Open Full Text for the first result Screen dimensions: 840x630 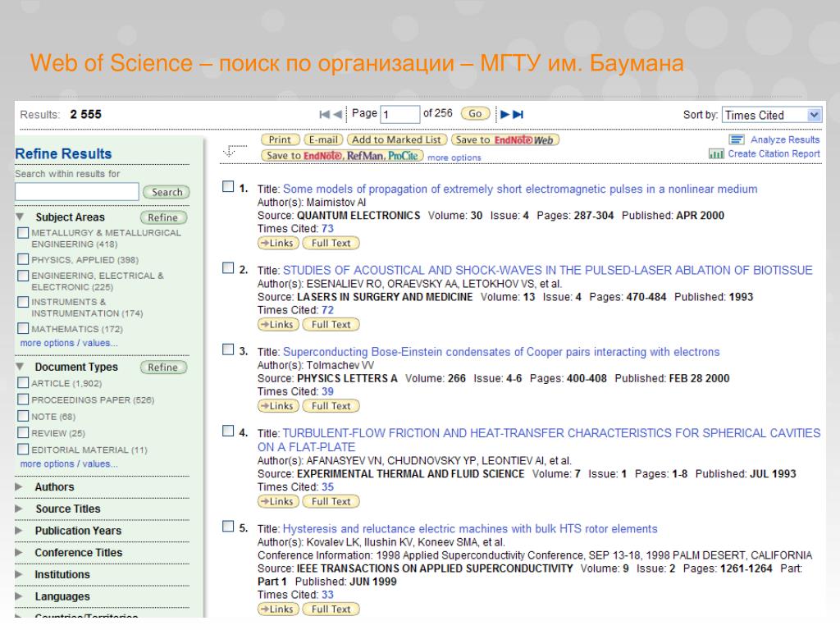click(331, 243)
